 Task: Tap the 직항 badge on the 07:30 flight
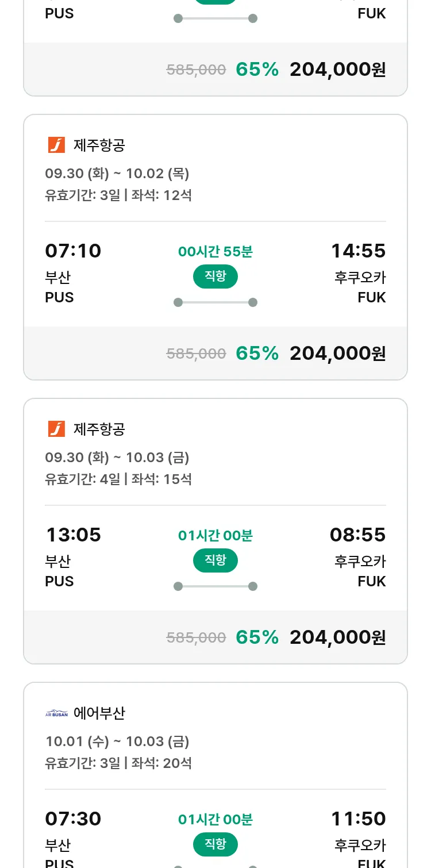(215, 844)
